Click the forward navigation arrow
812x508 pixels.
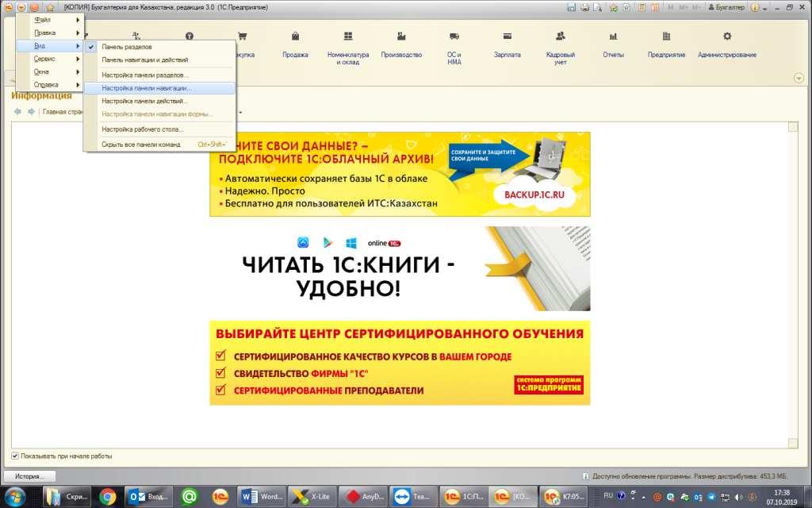31,111
